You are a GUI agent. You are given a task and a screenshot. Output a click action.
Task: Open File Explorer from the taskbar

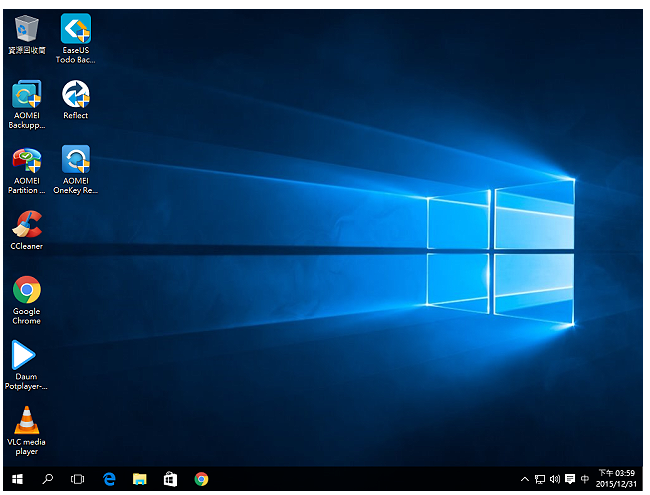pyautogui.click(x=140, y=479)
